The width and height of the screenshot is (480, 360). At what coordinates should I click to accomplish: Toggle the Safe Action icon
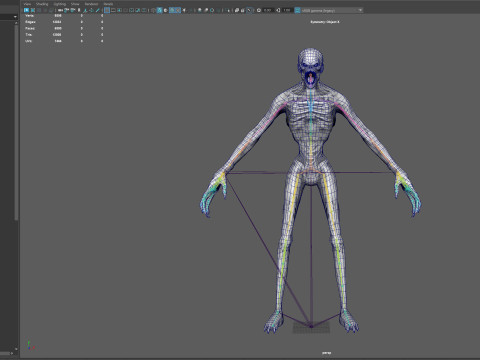(137, 10)
